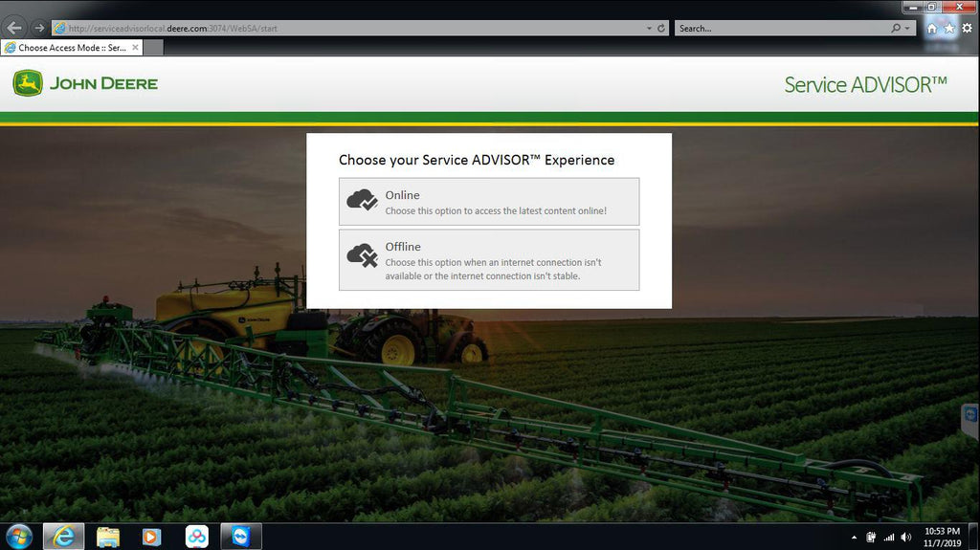Go back with the browser Back arrow

(14, 28)
